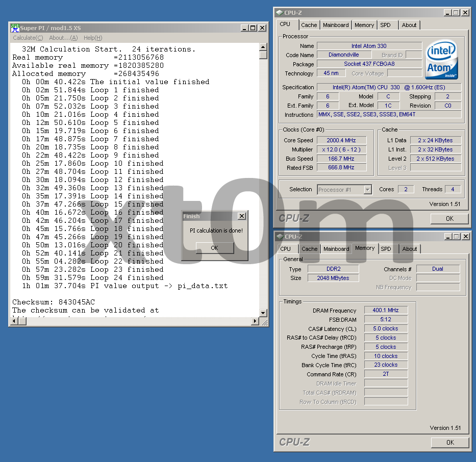Minimize the lower CPU-Z window
476x462 pixels.
[x=448, y=236]
